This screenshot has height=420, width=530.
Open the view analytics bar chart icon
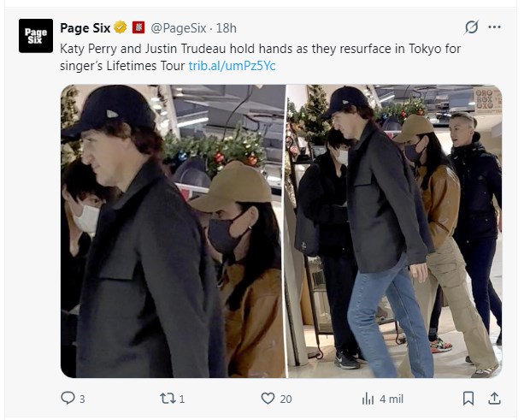pos(368,398)
